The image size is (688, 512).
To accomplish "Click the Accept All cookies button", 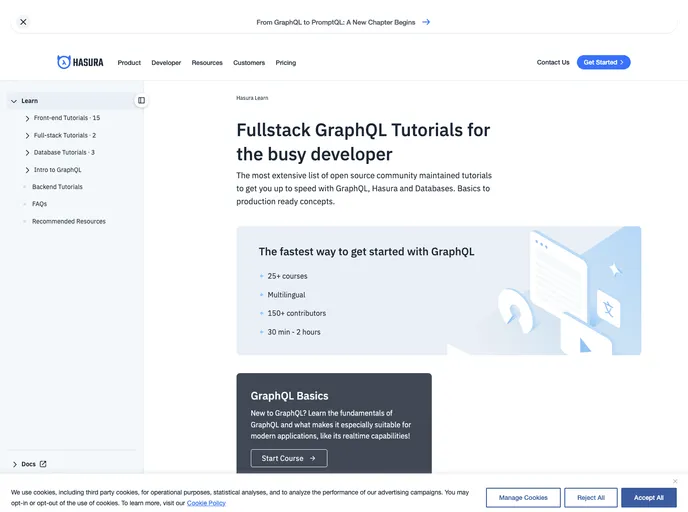I will click(x=649, y=498).
